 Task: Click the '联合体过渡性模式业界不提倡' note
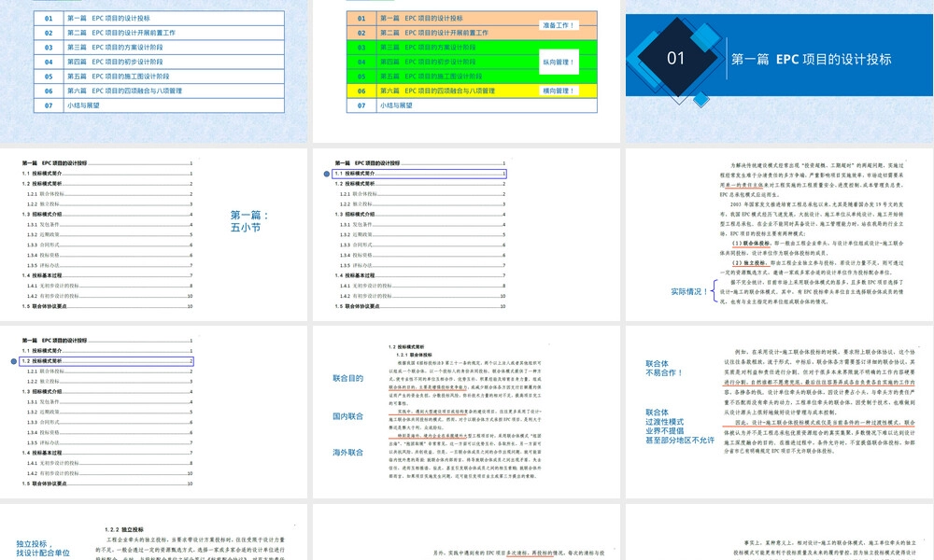680,427
